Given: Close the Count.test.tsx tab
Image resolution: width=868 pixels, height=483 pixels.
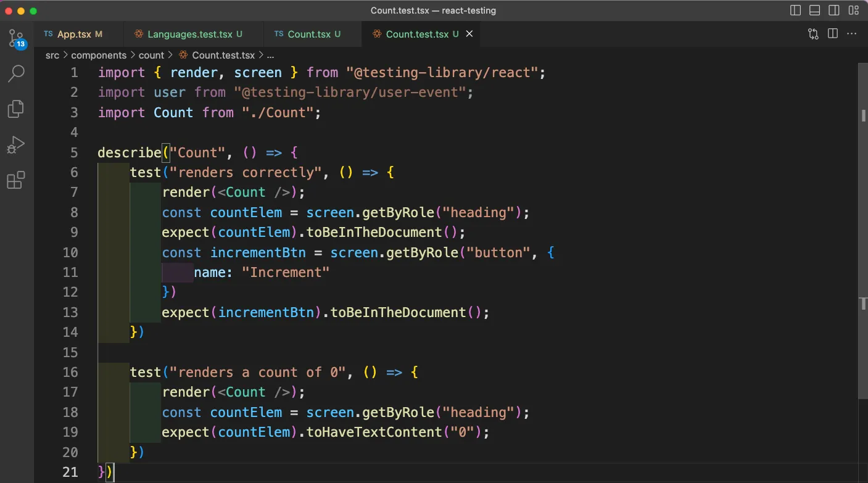Looking at the screenshot, I should tap(469, 34).
